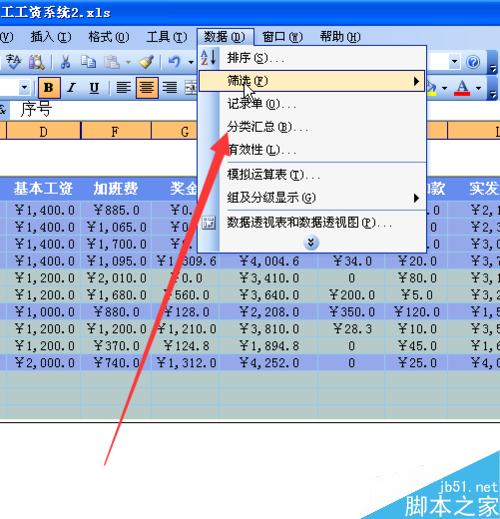Image resolution: width=500 pixels, height=519 pixels.
Task: Expand the formatting toolbar options
Action: pos(493,88)
